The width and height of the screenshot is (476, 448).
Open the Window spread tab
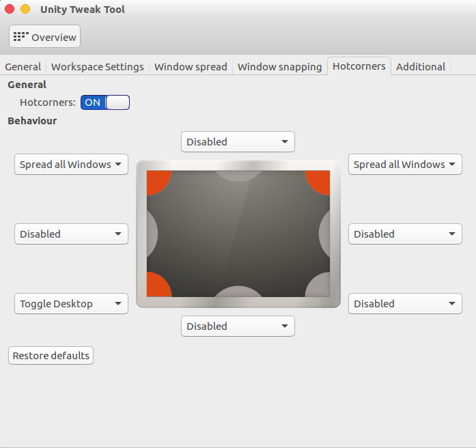pos(191,66)
